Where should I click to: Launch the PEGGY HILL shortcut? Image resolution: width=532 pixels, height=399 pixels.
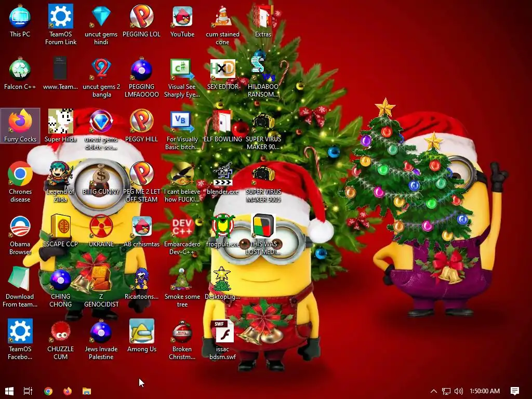141,126
